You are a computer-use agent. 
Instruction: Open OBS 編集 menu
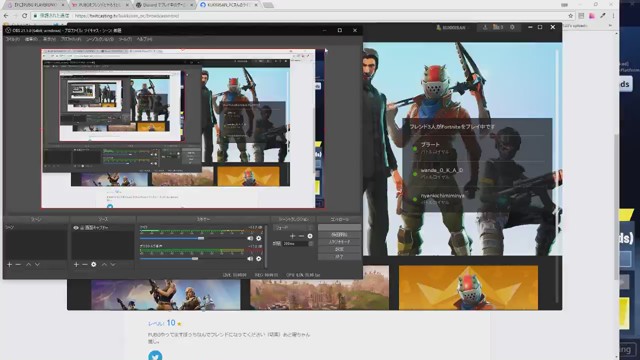point(31,39)
